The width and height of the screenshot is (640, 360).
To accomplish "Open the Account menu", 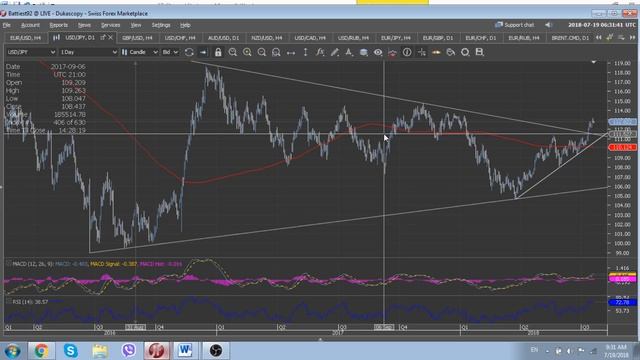I will [30, 25].
